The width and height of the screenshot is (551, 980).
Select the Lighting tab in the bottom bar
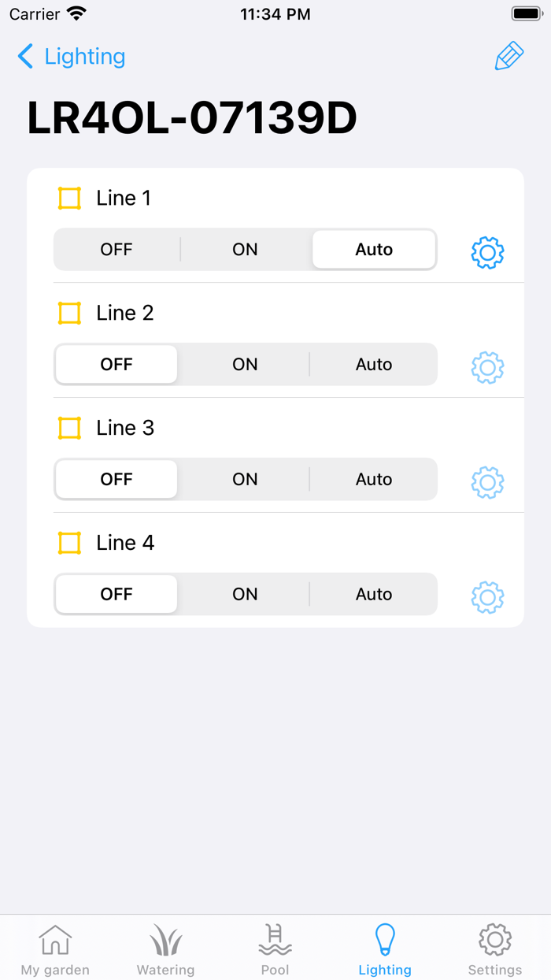pos(385,948)
